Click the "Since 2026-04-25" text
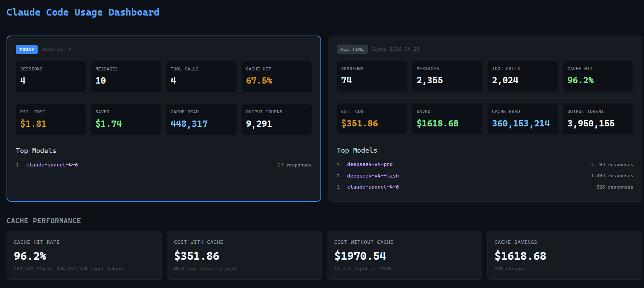Viewport: 644px width, 288px height. click(395, 49)
